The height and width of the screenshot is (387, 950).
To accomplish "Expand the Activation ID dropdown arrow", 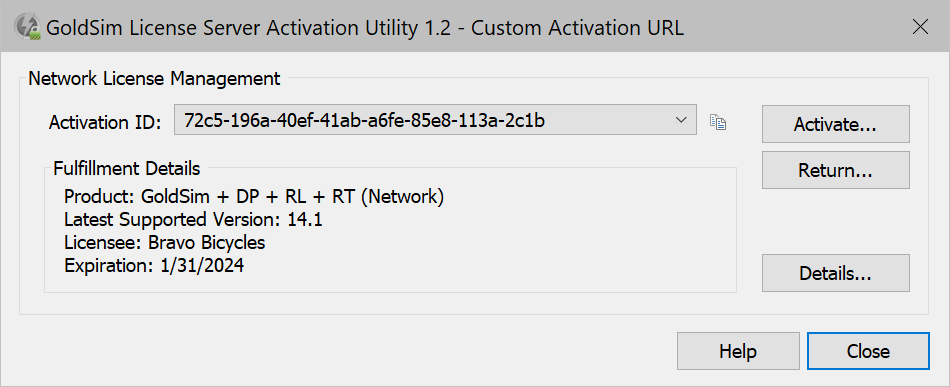I will pos(680,121).
